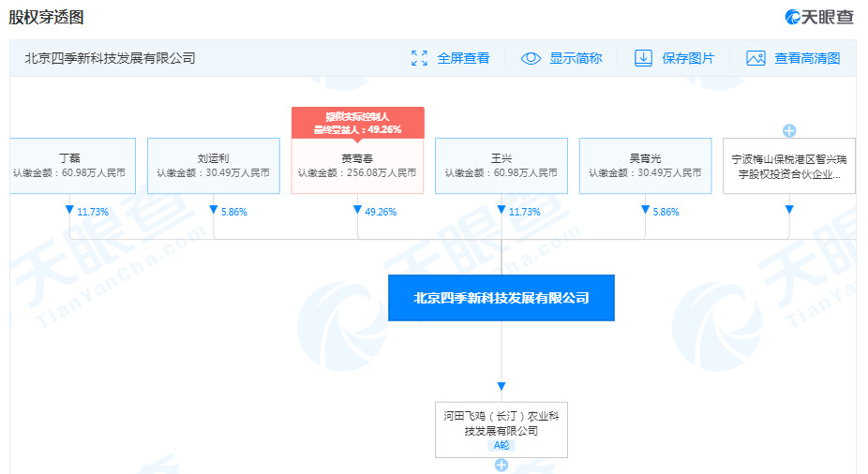
Task: Click the download icon for 保存图片
Action: tap(643, 58)
